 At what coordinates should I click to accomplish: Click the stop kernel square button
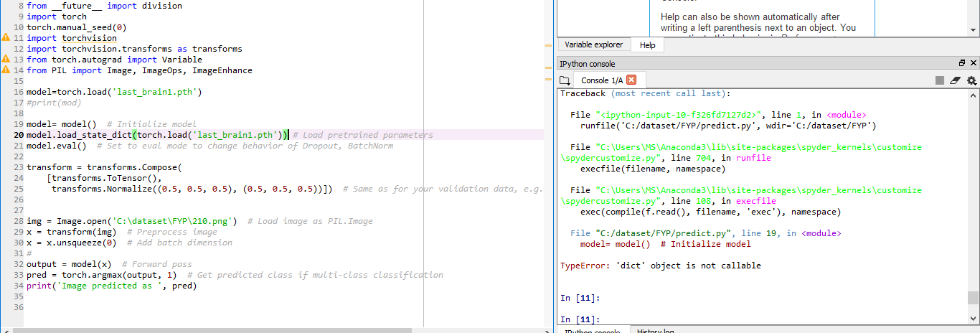click(940, 80)
